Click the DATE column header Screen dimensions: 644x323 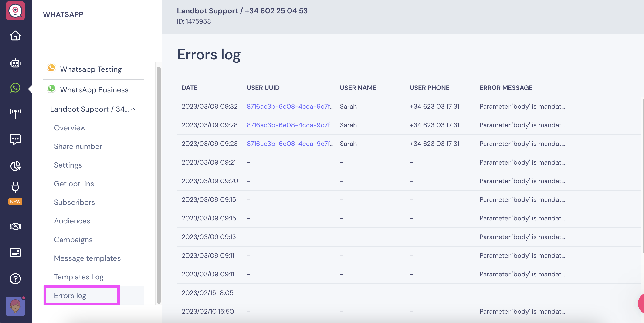190,88
